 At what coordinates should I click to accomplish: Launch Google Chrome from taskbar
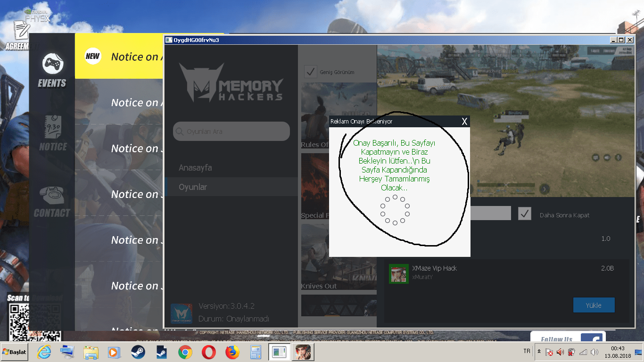tap(185, 352)
